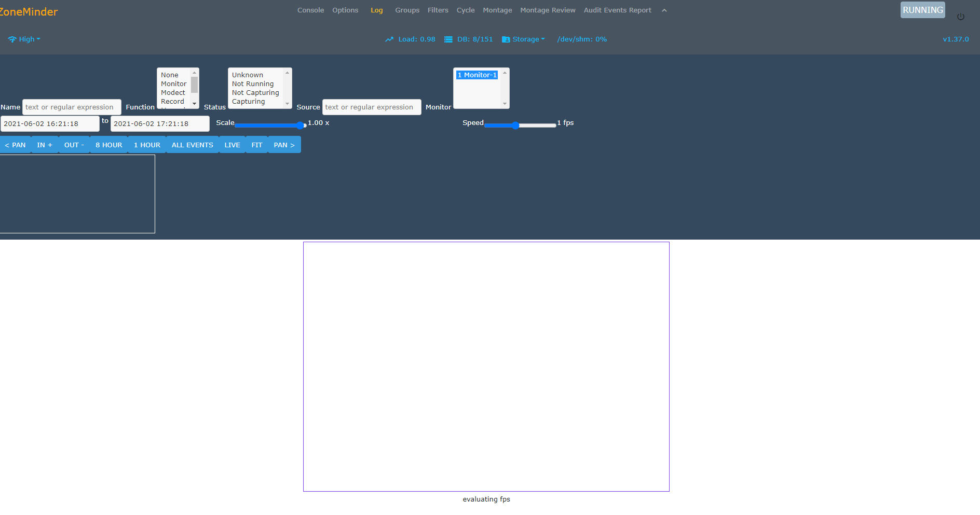Open Cycle view
The height and width of the screenshot is (515, 980).
466,10
